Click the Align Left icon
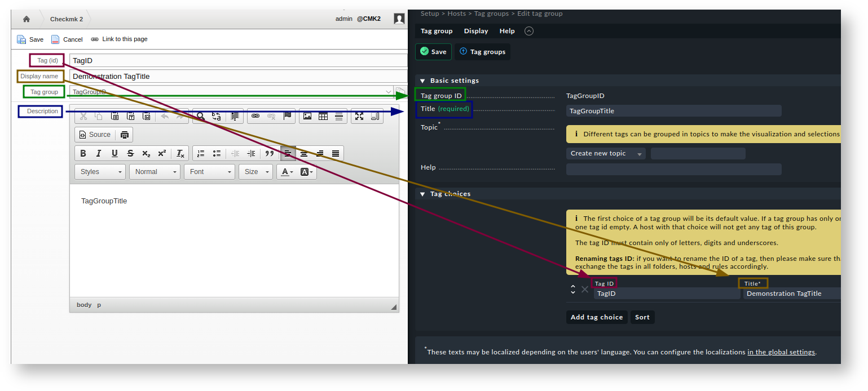The image size is (868, 391). [x=288, y=153]
